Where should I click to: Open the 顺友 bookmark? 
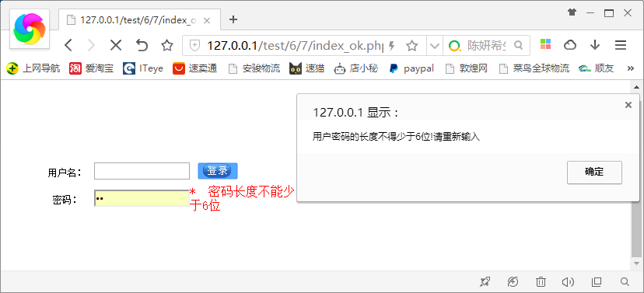pyautogui.click(x=596, y=68)
